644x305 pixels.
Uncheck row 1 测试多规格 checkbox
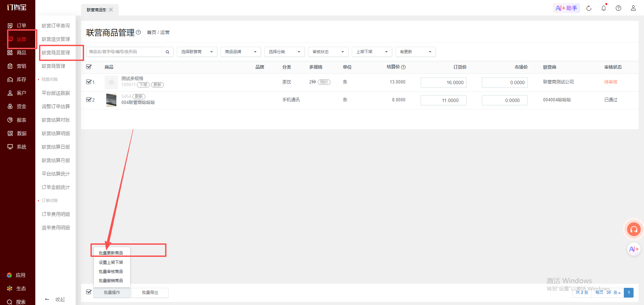point(89,82)
